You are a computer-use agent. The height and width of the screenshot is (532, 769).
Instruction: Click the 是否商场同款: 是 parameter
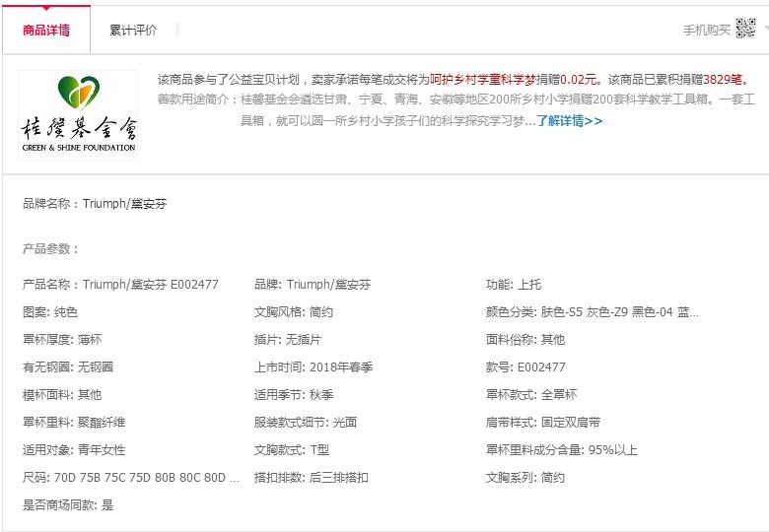68,504
